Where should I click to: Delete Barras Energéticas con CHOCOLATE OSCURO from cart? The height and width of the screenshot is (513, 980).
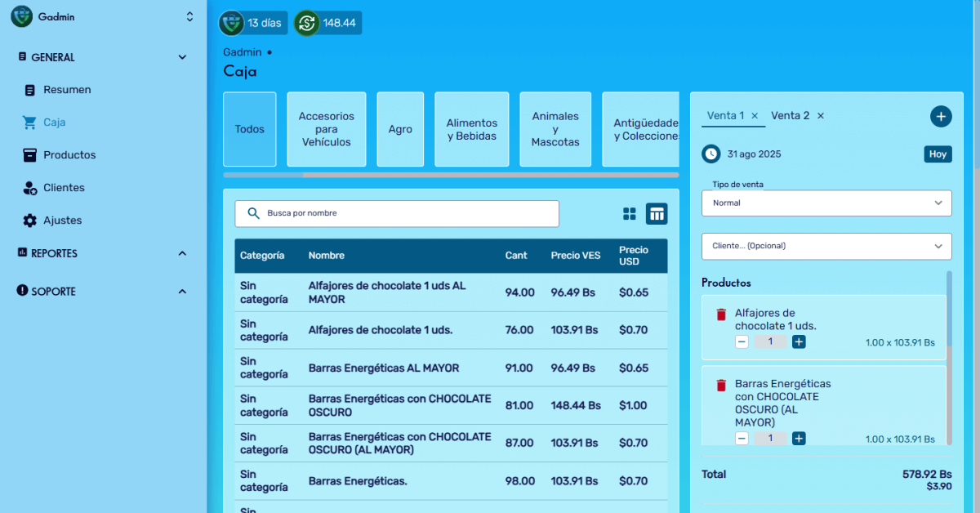click(721, 385)
